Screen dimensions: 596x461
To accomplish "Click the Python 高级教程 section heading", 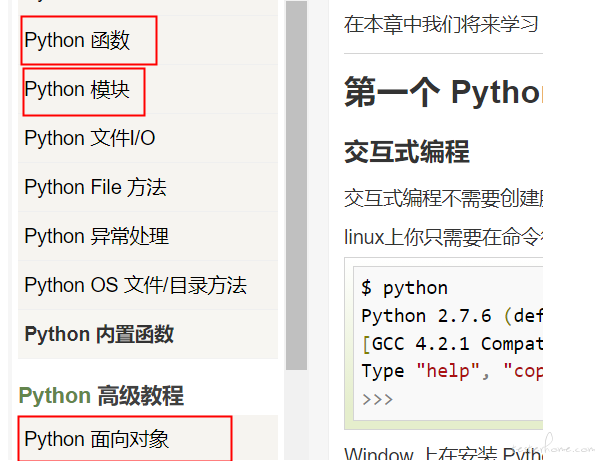I will click(x=101, y=395).
